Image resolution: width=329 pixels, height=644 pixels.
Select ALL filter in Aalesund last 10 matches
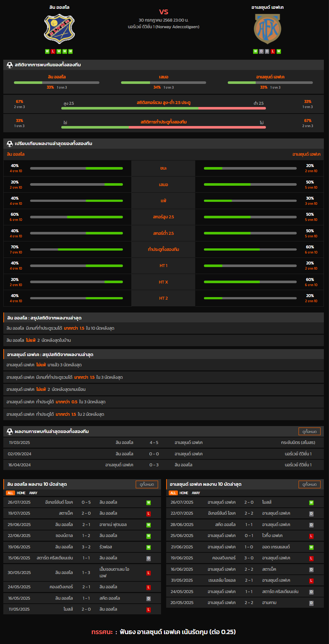[173, 493]
